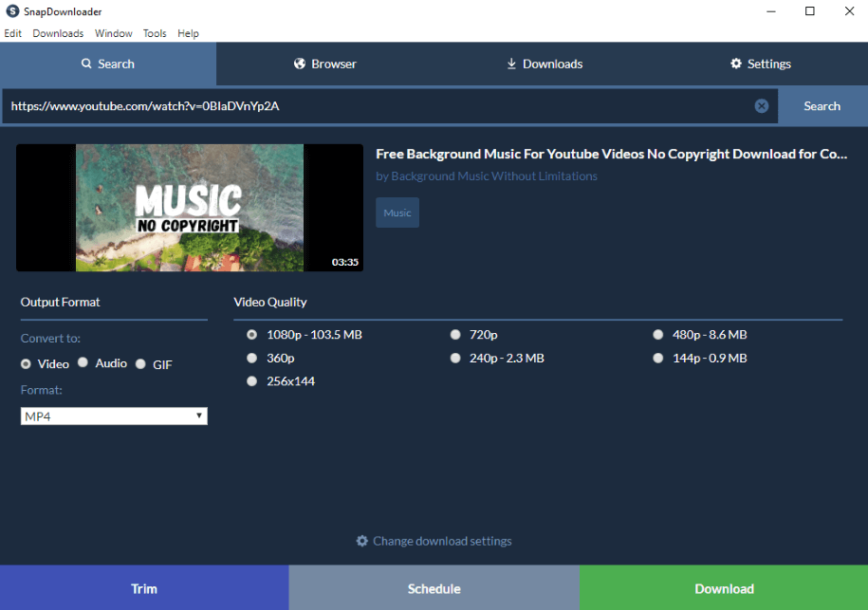Choose 360p video quality

coord(252,359)
